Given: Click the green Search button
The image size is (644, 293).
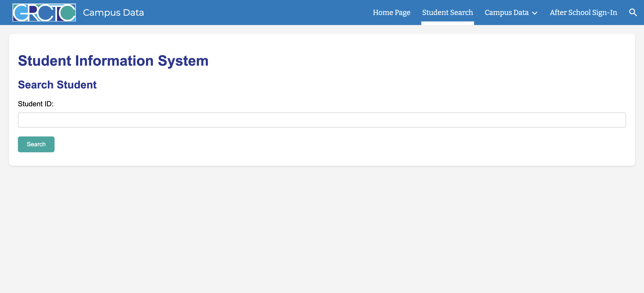Looking at the screenshot, I should point(36,144).
